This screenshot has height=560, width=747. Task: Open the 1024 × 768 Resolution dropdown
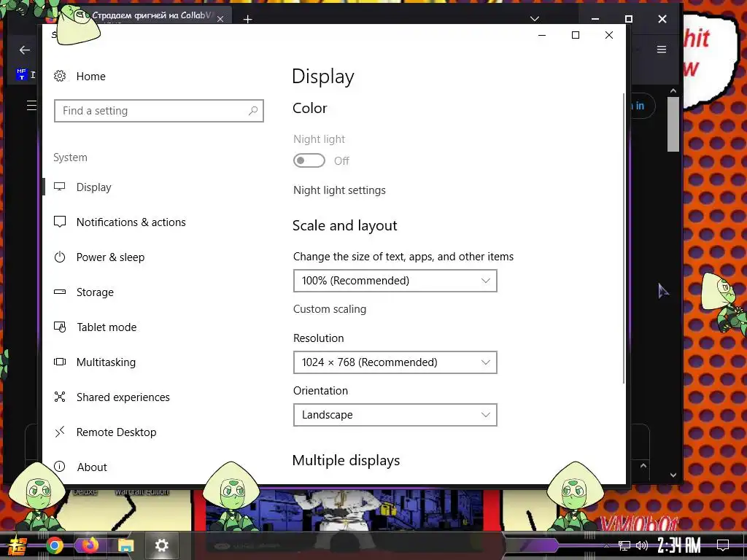coord(395,362)
